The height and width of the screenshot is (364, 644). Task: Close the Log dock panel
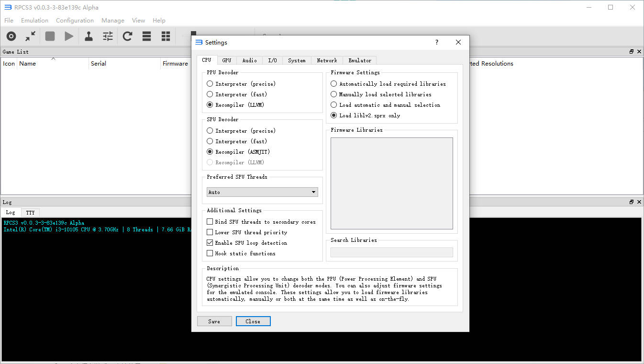point(639,202)
